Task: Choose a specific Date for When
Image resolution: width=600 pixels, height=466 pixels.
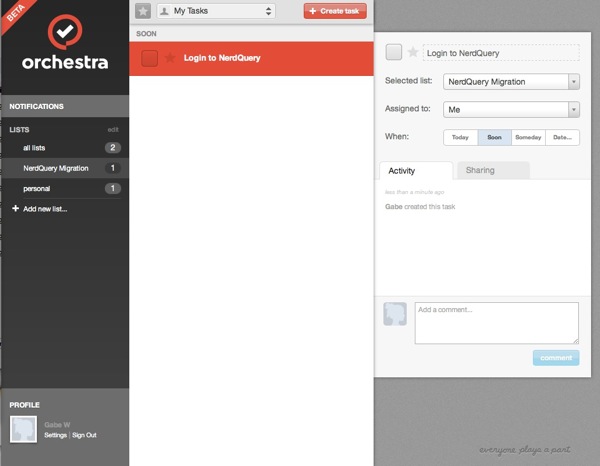Action: [562, 137]
